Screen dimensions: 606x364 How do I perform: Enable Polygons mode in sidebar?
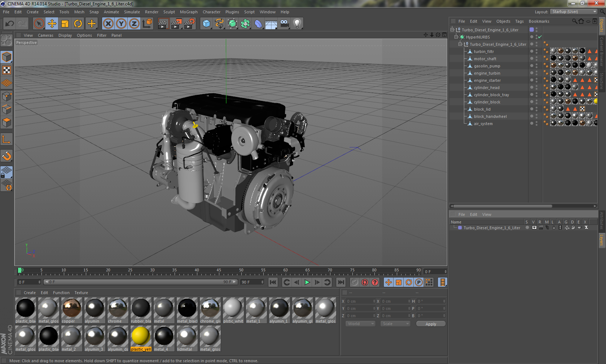(x=6, y=123)
